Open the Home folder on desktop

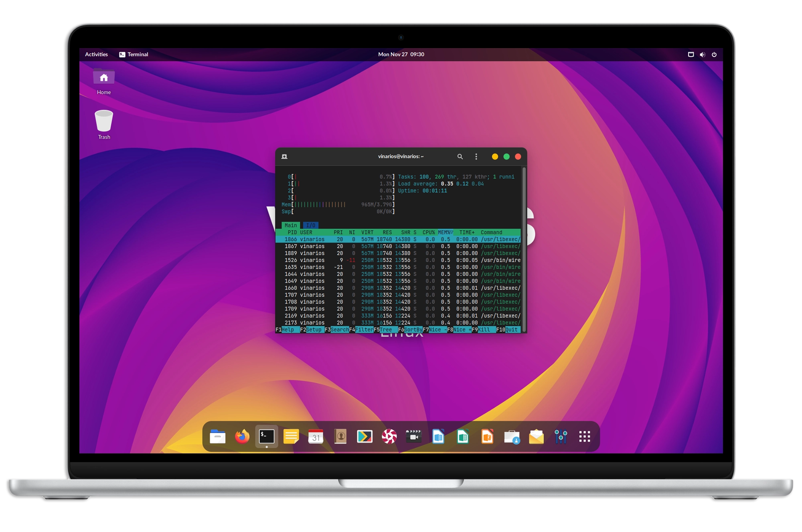(x=104, y=82)
